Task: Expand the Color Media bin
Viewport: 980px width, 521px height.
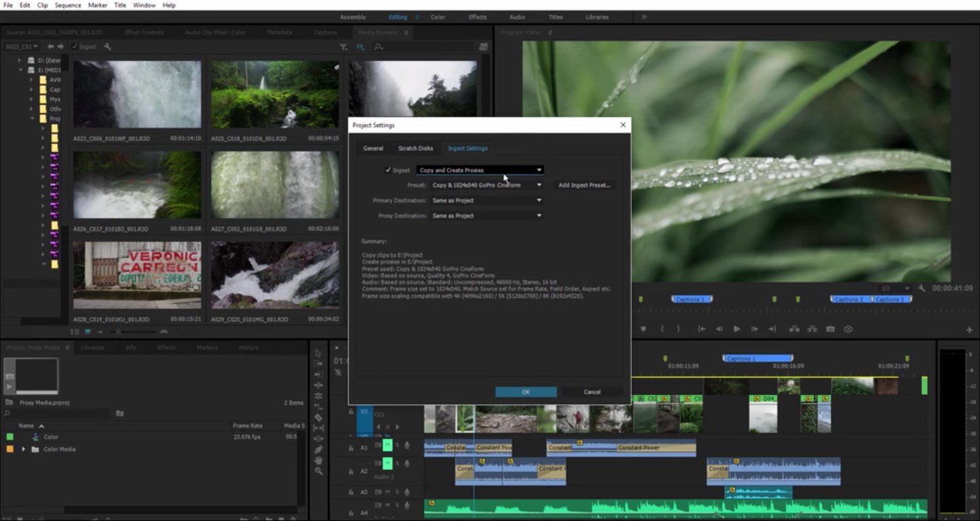Action: pyautogui.click(x=24, y=449)
